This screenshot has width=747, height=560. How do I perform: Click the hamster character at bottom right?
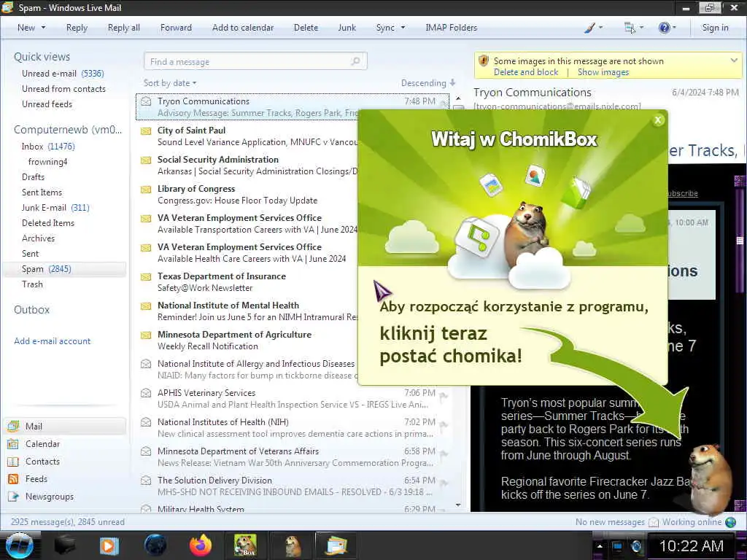click(x=711, y=478)
